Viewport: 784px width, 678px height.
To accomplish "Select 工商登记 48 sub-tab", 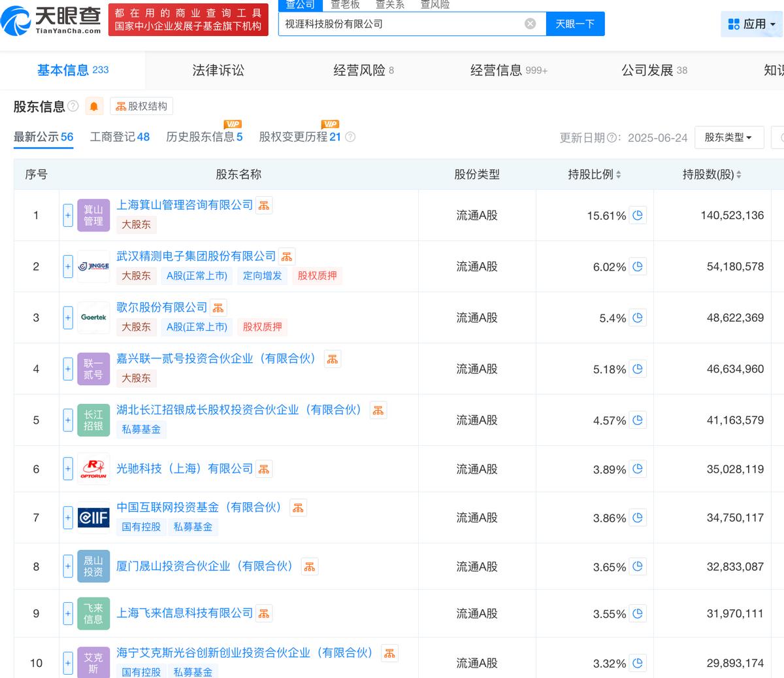I will pos(120,137).
